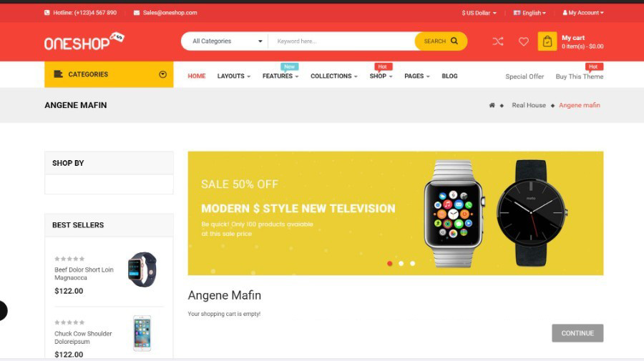Image resolution: width=644 pixels, height=361 pixels.
Task: Select the second banner slider dot
Action: 401,263
